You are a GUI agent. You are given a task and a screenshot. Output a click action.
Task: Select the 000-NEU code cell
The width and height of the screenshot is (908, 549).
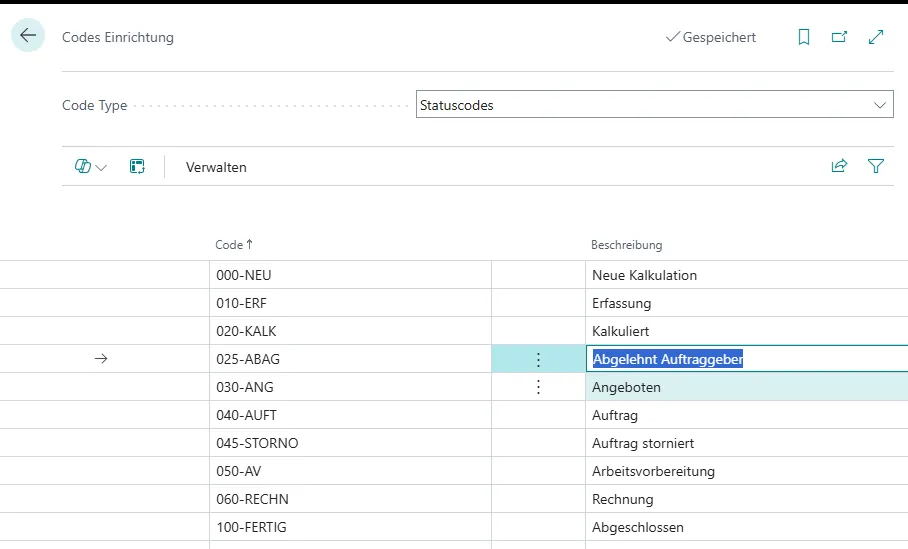pos(350,275)
